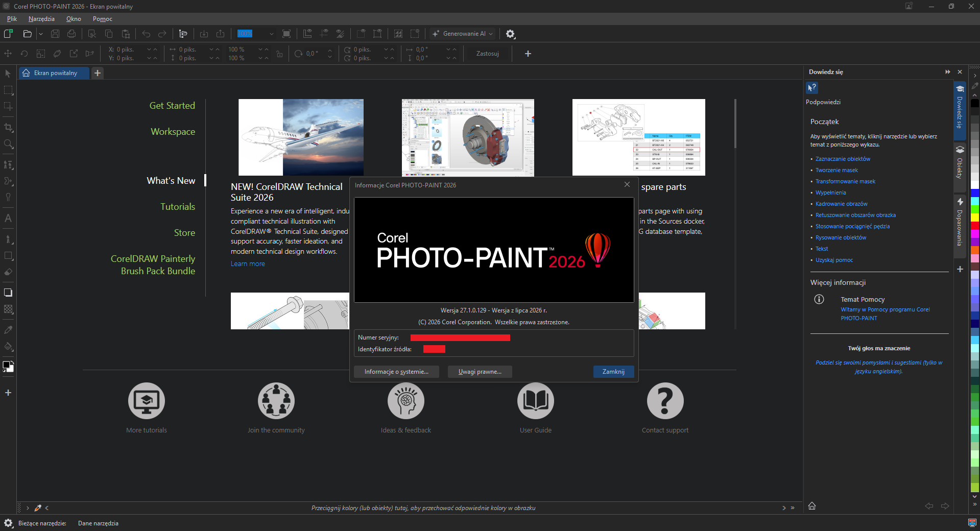980x531 pixels.
Task: Click the Learn more link
Action: tap(248, 264)
